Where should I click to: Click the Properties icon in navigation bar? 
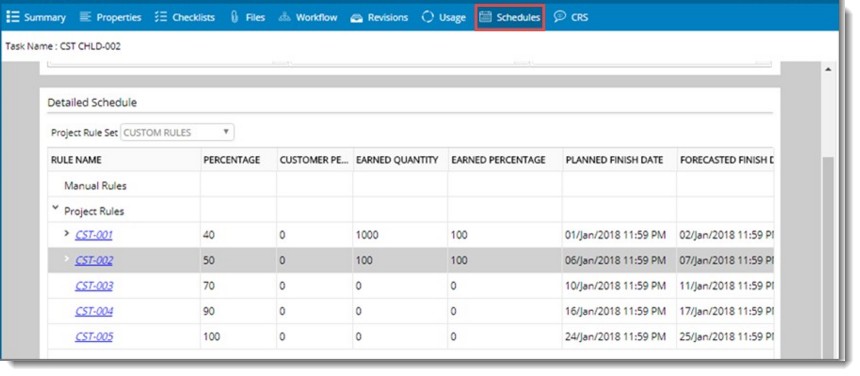click(85, 17)
